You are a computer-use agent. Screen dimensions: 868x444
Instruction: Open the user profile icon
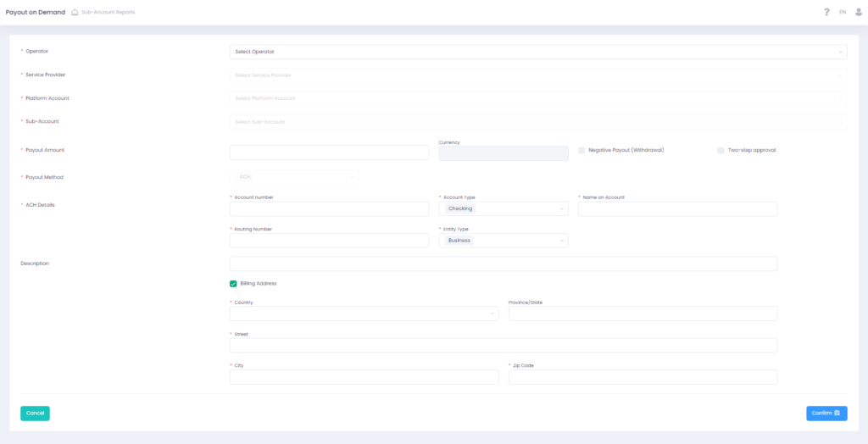point(858,12)
